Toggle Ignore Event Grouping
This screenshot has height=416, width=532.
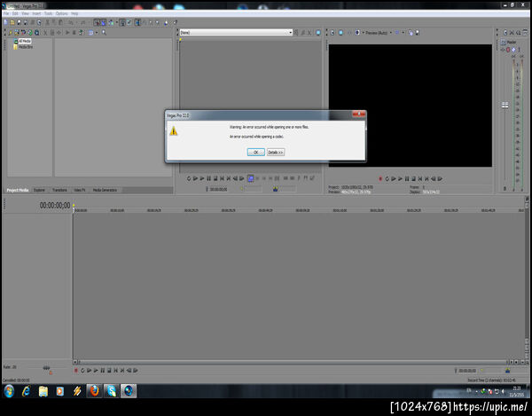tap(129, 22)
